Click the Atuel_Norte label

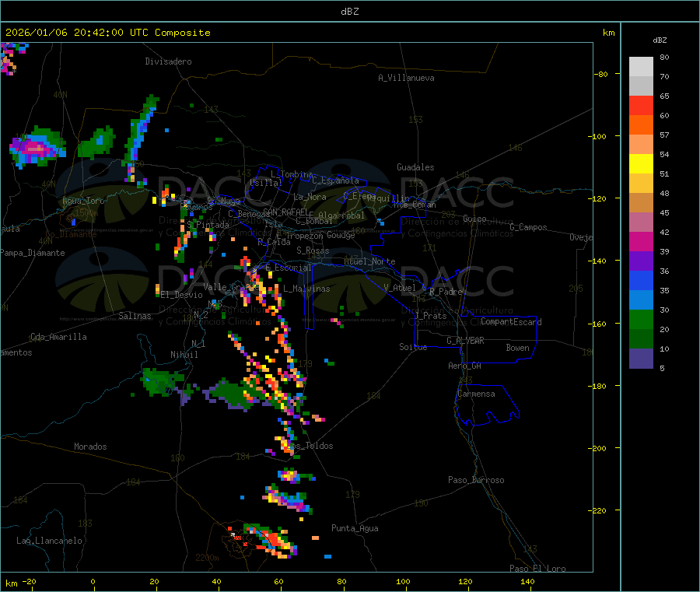click(x=369, y=261)
